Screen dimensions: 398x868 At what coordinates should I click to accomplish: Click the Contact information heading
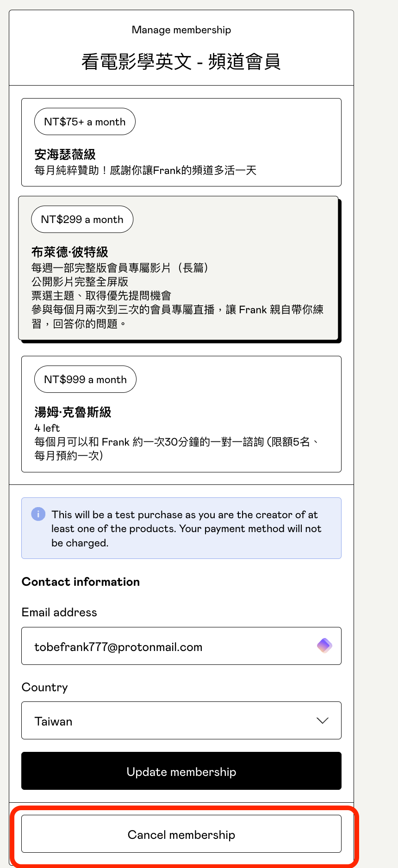pos(81,582)
